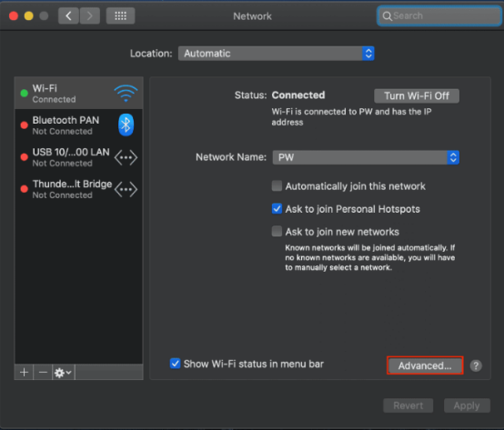
Task: Remove selected service with minus button
Action: pyautogui.click(x=43, y=372)
